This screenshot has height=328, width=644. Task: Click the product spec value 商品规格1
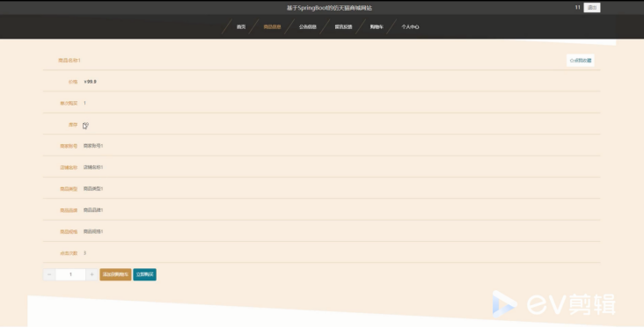[x=93, y=231]
